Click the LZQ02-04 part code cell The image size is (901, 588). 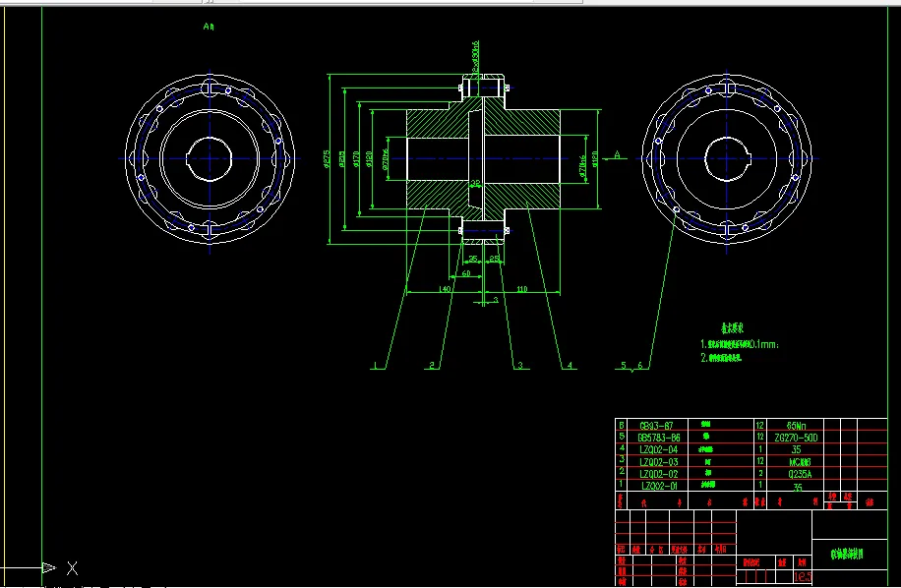point(658,449)
